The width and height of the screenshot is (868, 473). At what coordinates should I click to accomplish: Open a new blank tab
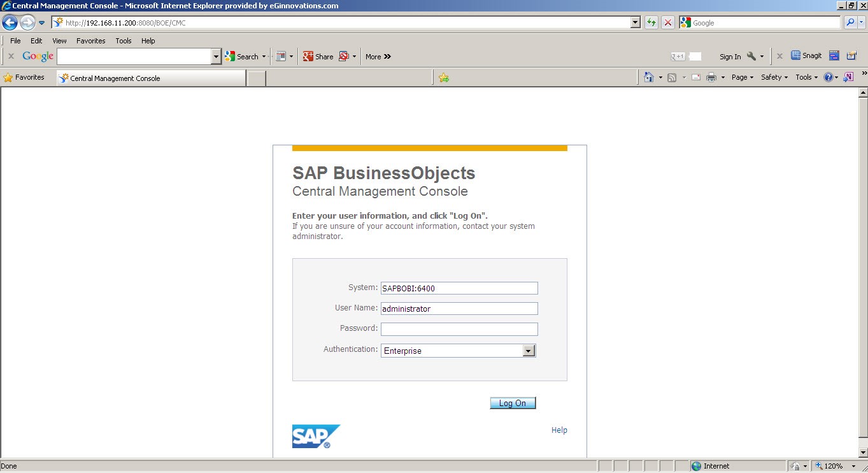click(256, 78)
